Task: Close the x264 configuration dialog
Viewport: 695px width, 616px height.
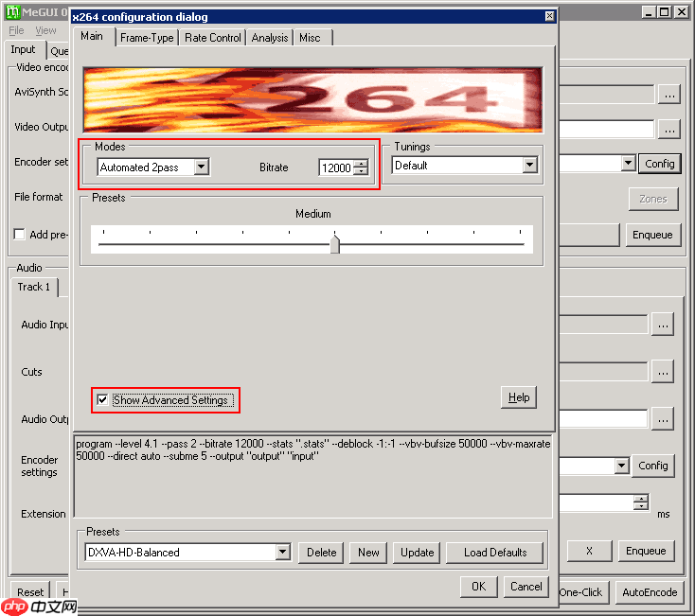Action: pyautogui.click(x=550, y=17)
